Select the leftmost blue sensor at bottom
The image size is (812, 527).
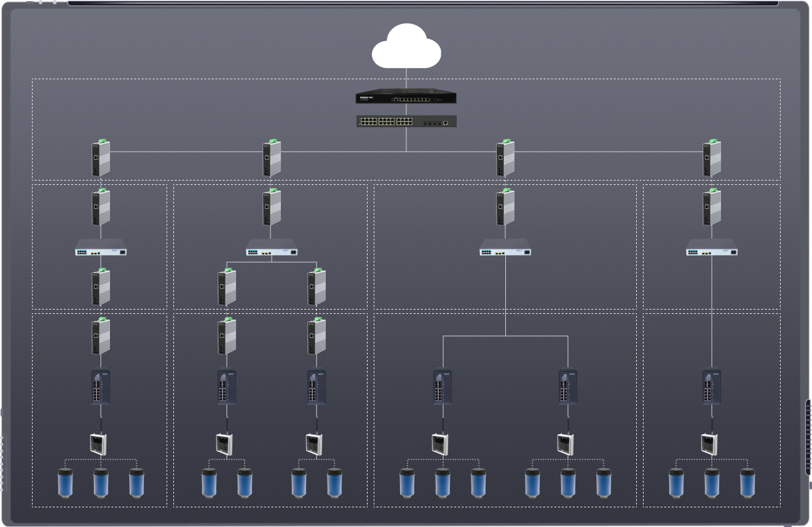pyautogui.click(x=65, y=483)
